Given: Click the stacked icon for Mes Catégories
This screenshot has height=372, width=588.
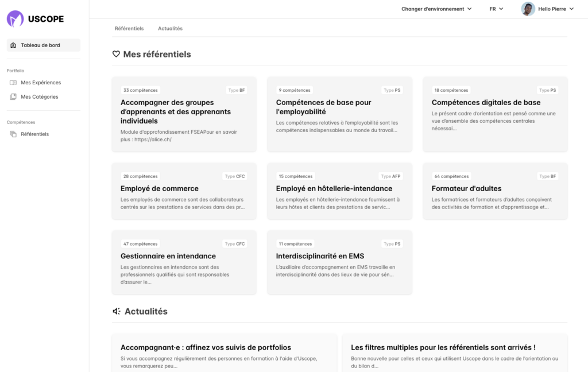Looking at the screenshot, I should point(13,97).
